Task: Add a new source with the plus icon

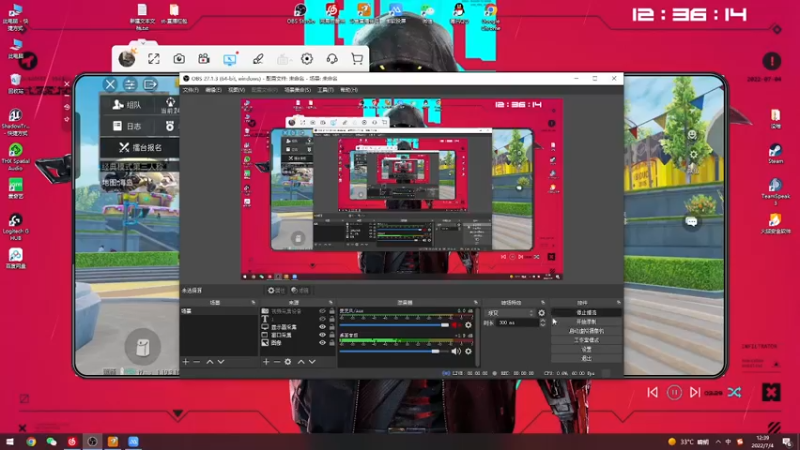Action: (x=266, y=362)
